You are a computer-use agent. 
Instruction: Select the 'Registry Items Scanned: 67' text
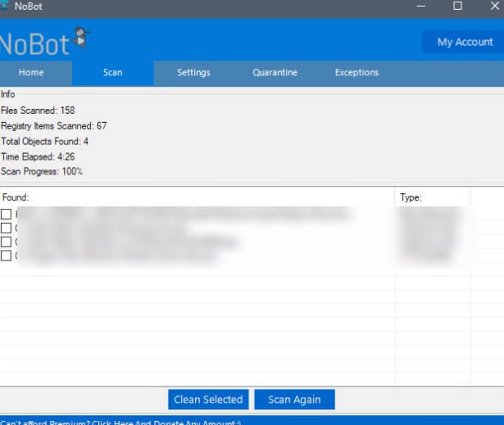coord(54,126)
